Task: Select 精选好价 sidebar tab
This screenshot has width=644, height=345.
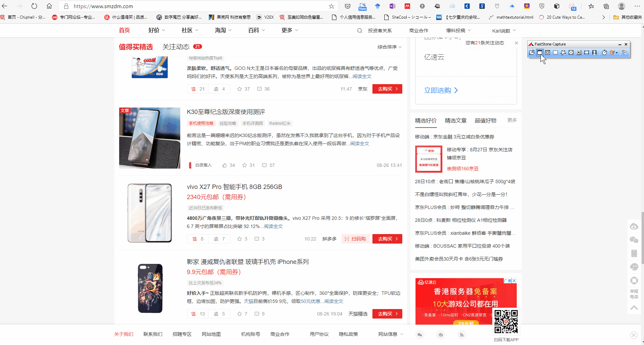Action: click(x=426, y=120)
